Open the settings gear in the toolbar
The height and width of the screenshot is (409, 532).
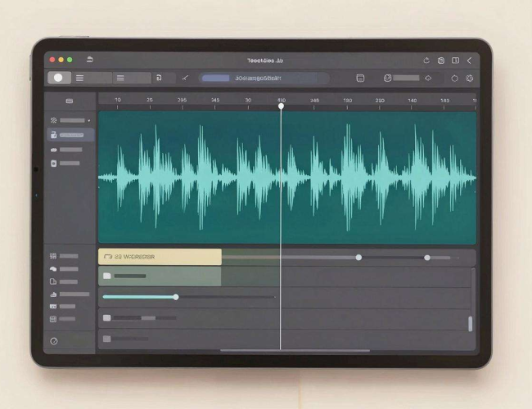pos(470,79)
